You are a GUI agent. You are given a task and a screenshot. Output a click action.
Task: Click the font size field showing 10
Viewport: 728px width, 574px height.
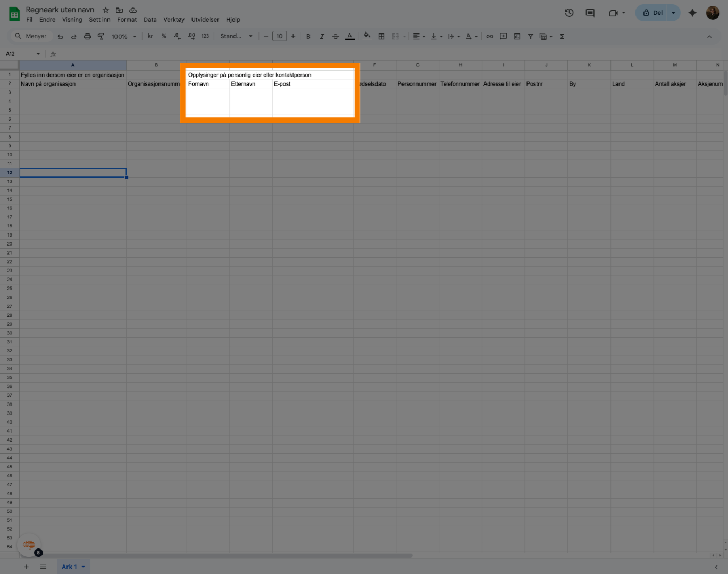[279, 36]
